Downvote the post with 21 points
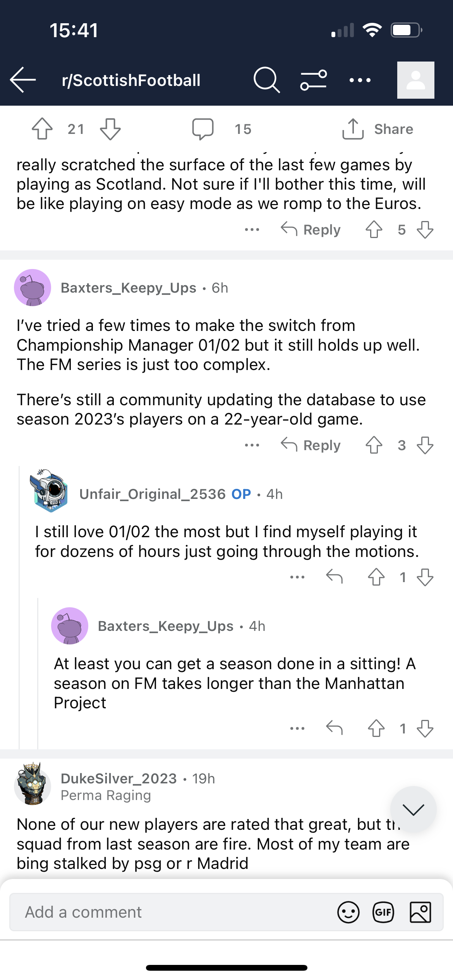 (x=110, y=129)
